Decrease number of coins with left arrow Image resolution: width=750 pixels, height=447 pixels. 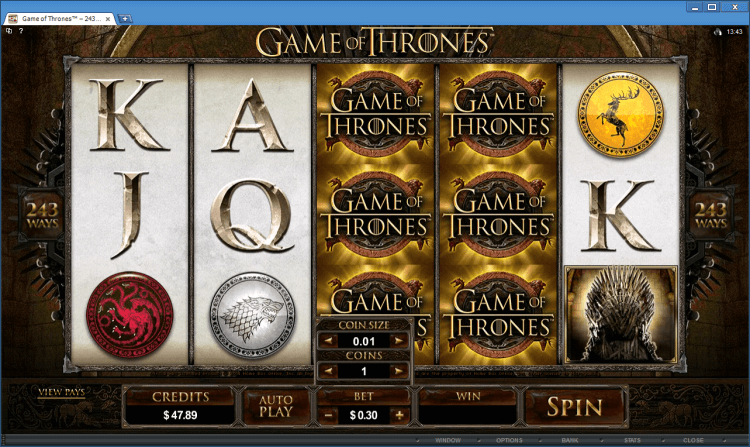point(328,371)
